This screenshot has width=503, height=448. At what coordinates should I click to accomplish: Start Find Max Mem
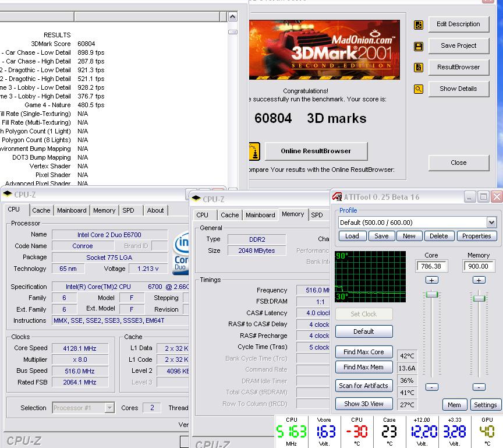[364, 367]
